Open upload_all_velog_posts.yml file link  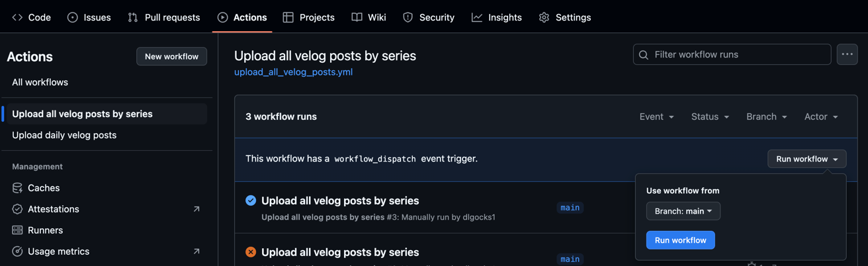(293, 72)
